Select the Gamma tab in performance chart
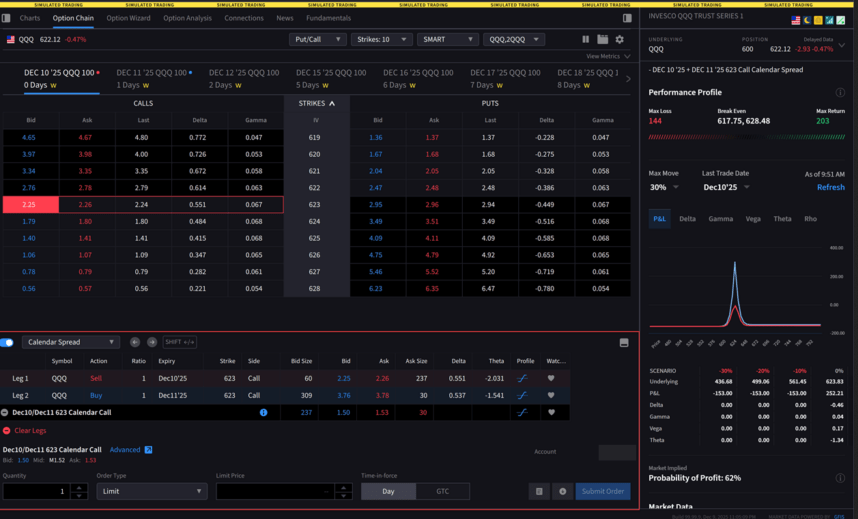Image resolution: width=858 pixels, height=519 pixels. 720,218
